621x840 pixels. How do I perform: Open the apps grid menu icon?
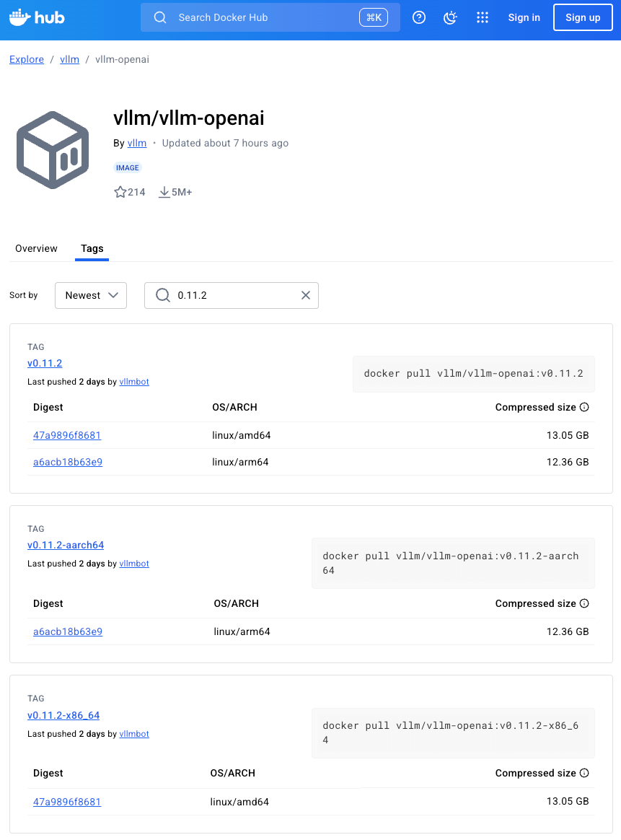point(483,17)
